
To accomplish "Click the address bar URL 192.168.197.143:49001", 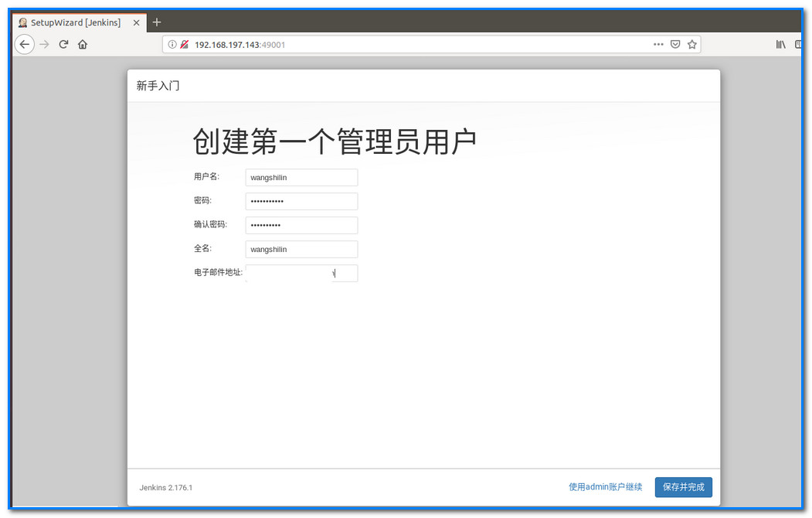I will pyautogui.click(x=240, y=45).
